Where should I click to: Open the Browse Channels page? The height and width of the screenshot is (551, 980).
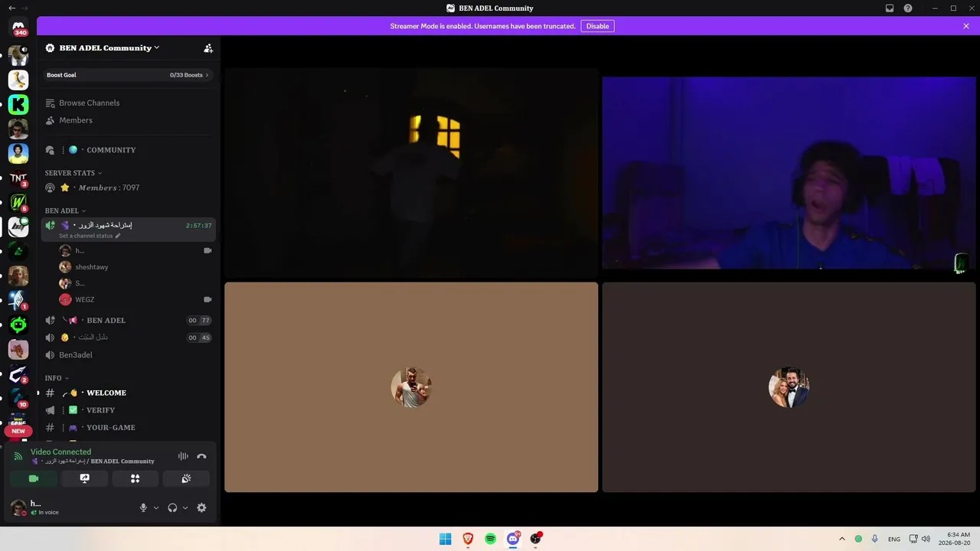(129, 103)
